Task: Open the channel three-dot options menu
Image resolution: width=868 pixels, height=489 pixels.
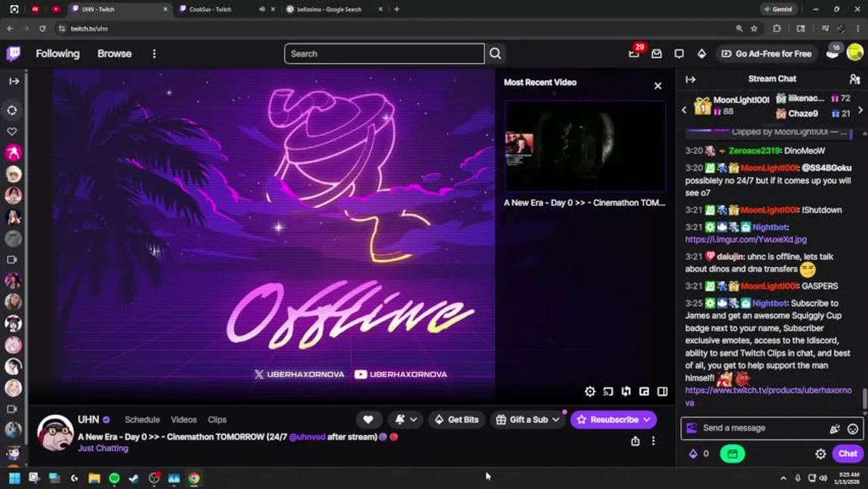Action: coord(653,441)
